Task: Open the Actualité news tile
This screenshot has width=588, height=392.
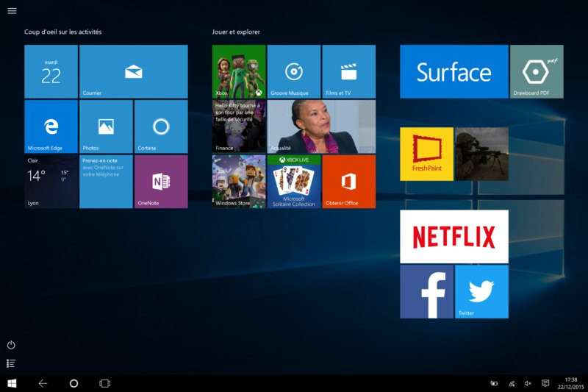Action: tap(321, 126)
